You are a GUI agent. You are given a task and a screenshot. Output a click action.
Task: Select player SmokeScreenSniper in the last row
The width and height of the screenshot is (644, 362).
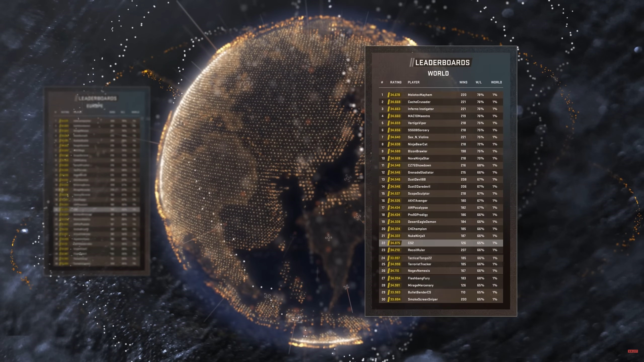tap(423, 299)
